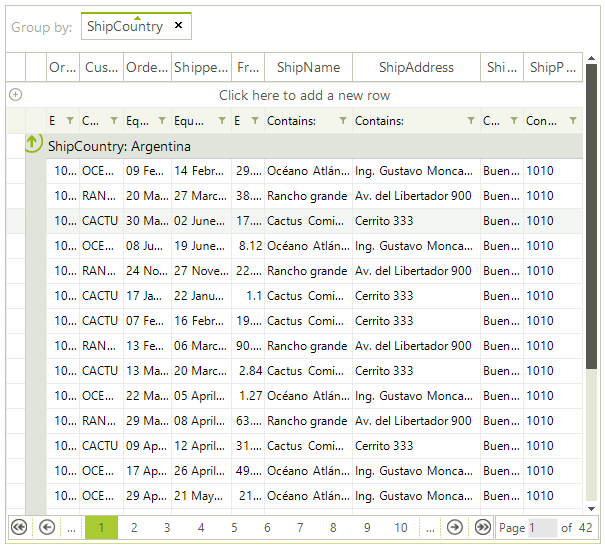Switch to page 10 in pager

[400, 527]
